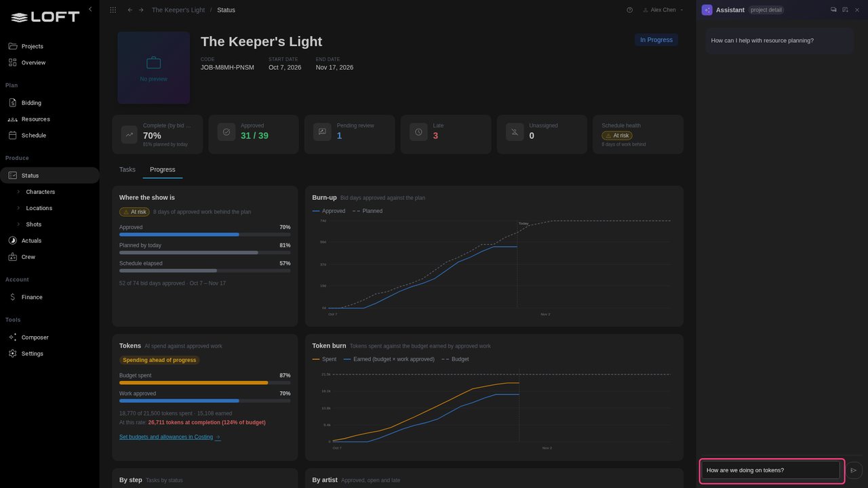Image resolution: width=868 pixels, height=488 pixels.
Task: Open Projects in the sidebar
Action: 50,46
